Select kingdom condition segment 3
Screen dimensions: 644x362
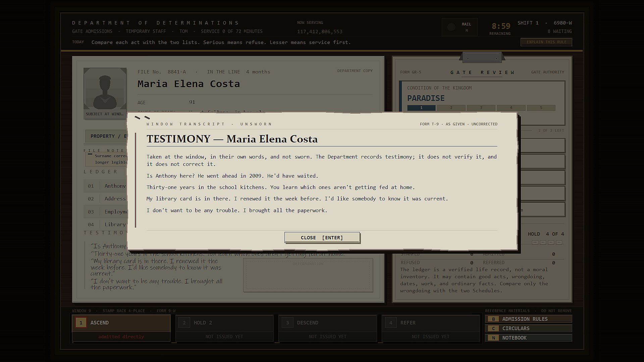[481, 108]
